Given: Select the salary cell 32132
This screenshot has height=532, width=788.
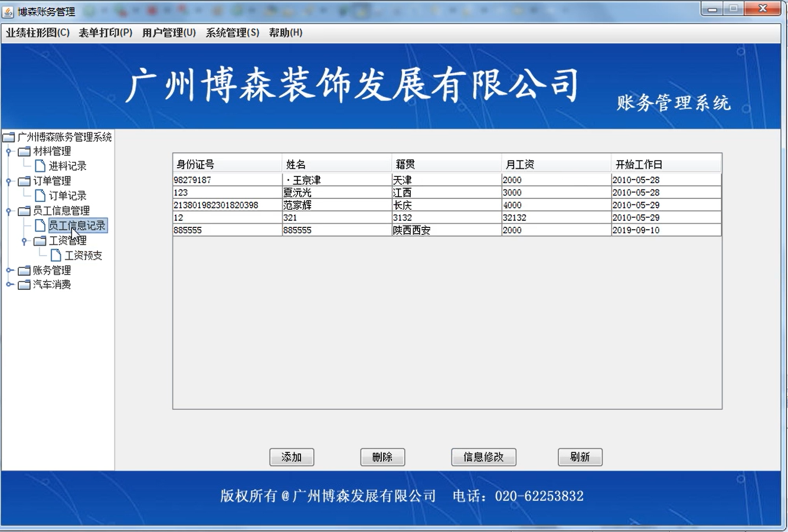Looking at the screenshot, I should pos(556,217).
